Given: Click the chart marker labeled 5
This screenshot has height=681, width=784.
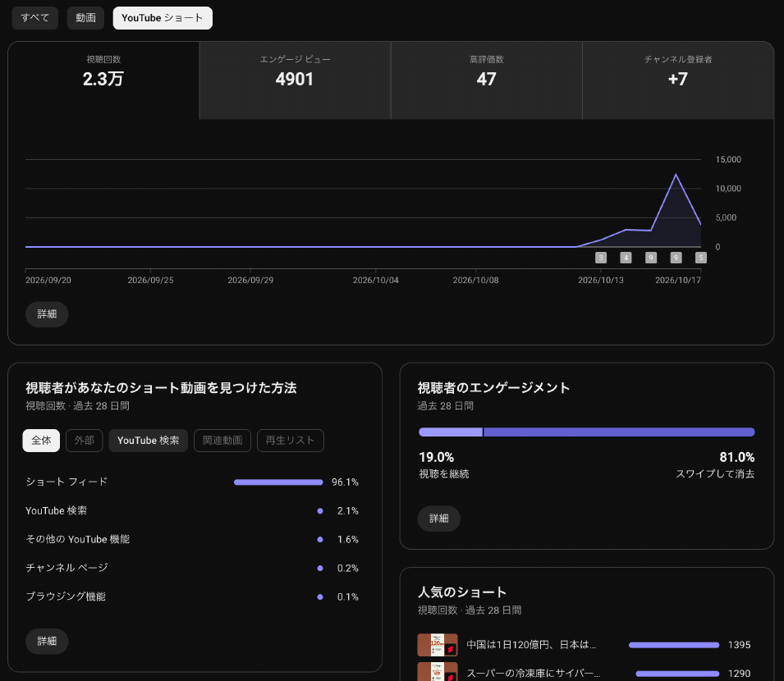Looking at the screenshot, I should 700,258.
